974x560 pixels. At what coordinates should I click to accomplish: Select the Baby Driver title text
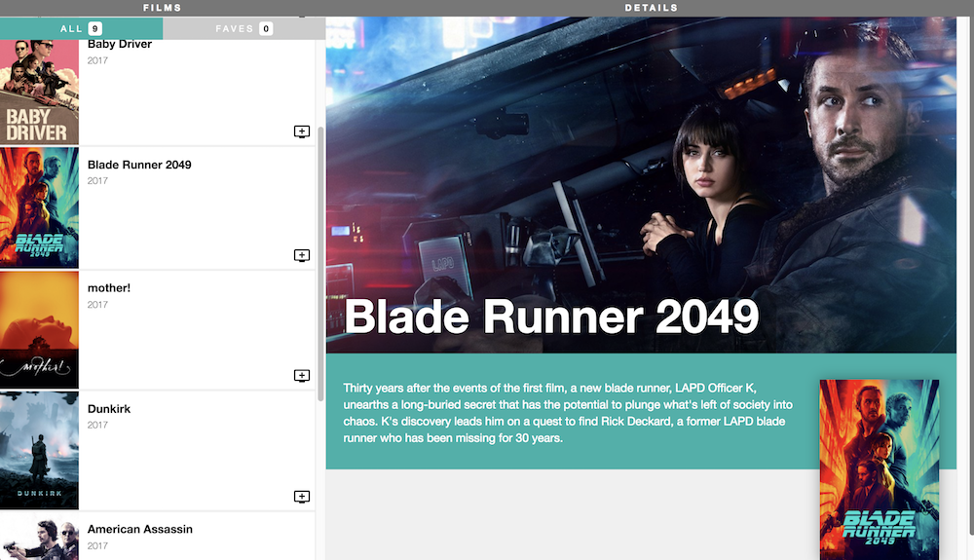119,44
